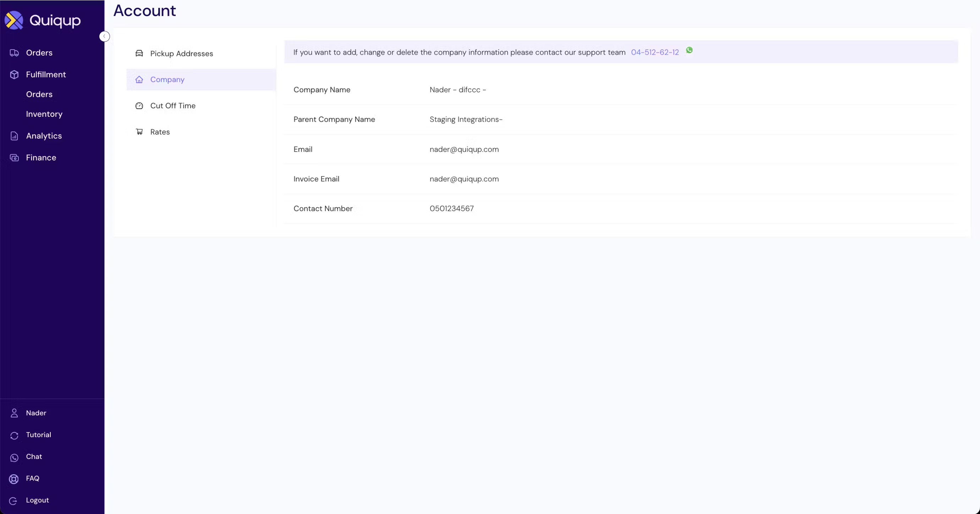
Task: Call support number 04-512-62-12 link
Action: point(654,53)
